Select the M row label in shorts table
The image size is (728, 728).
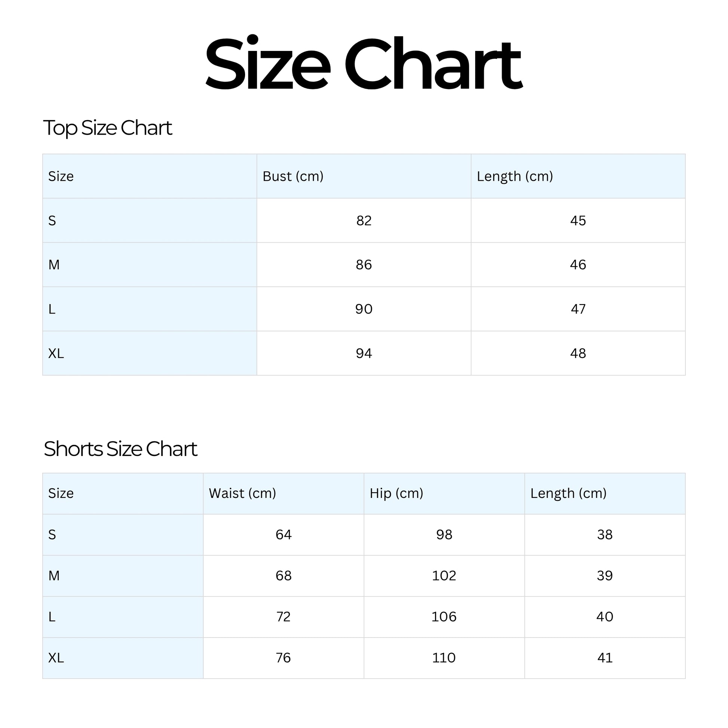54,576
